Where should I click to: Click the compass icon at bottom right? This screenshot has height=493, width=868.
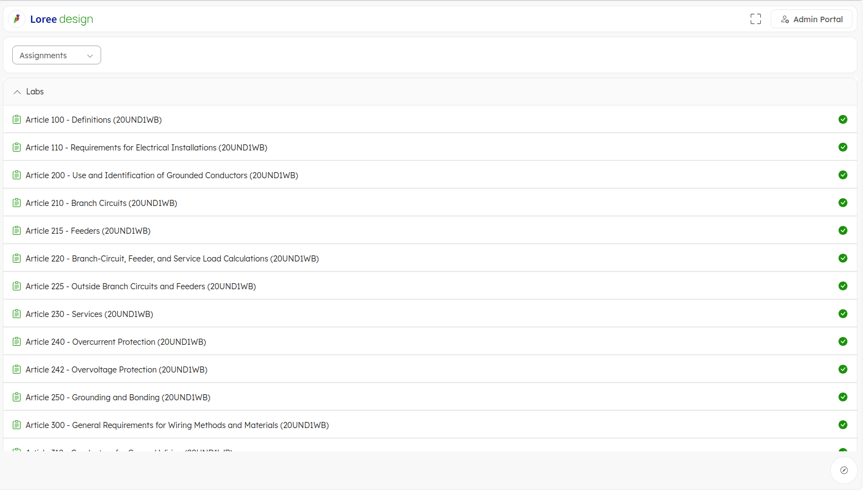(844, 470)
